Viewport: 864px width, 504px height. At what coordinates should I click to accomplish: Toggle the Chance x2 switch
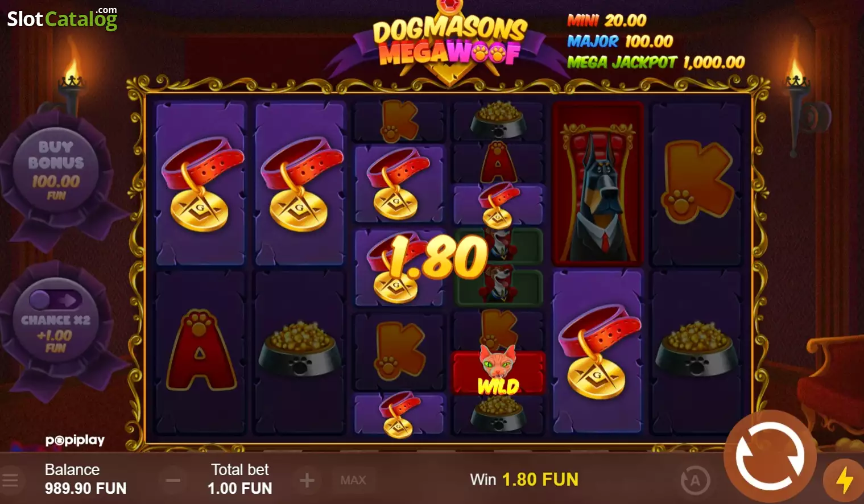(x=56, y=300)
